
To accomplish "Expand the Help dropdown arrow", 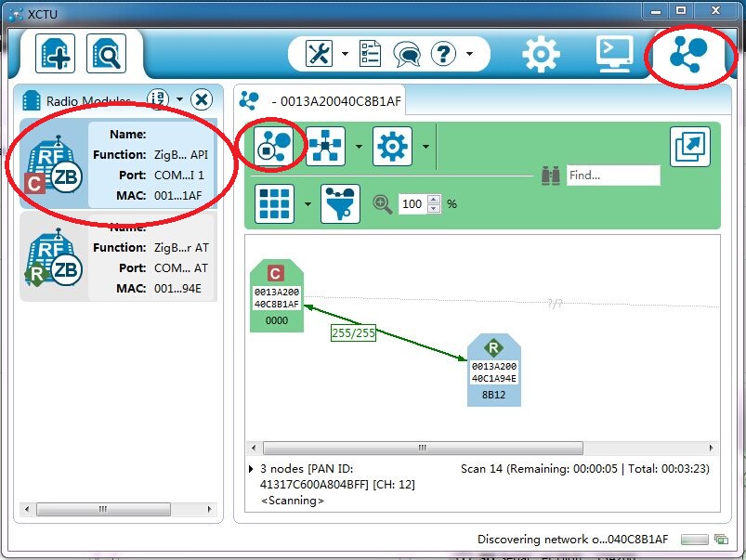I will coord(469,53).
